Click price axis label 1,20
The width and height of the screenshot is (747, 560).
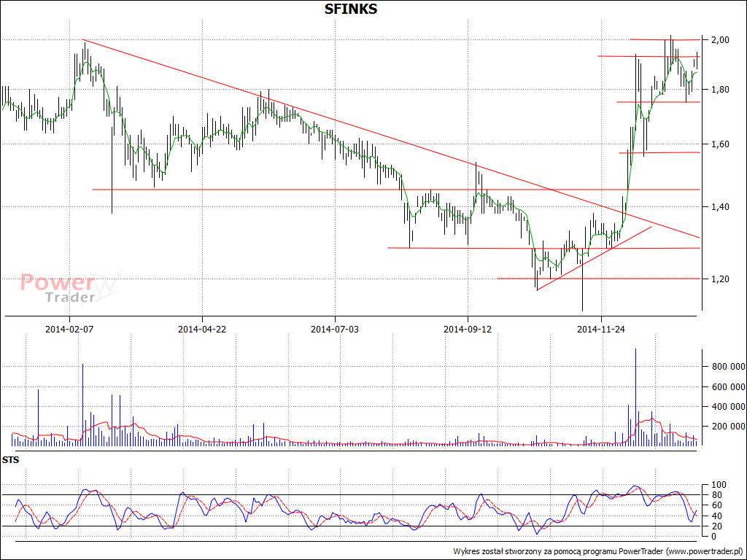pos(720,279)
